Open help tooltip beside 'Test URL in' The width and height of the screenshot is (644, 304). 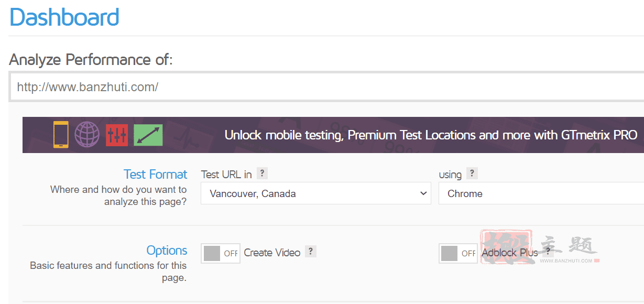263,173
